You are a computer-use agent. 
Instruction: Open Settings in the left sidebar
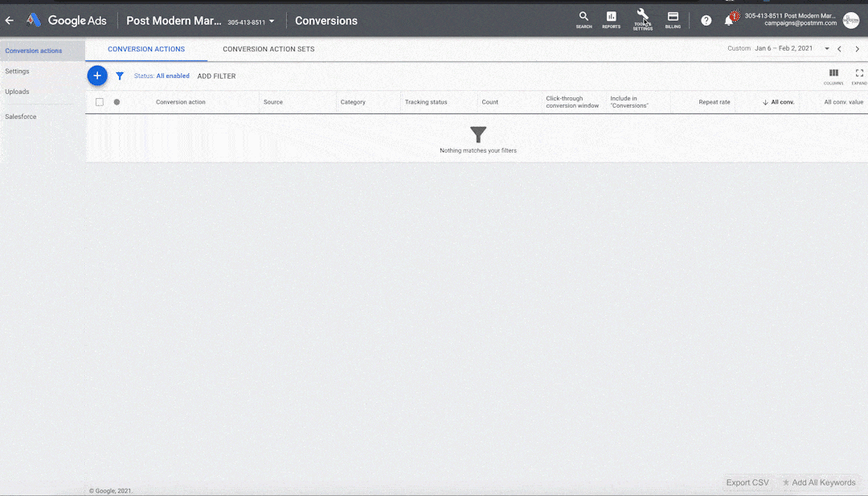pyautogui.click(x=17, y=72)
